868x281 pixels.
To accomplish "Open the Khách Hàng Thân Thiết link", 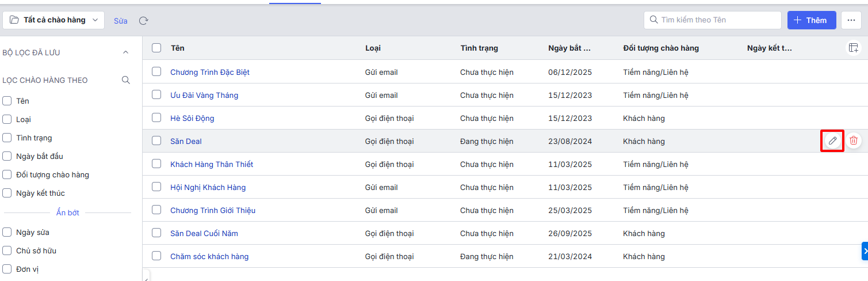I will [x=212, y=164].
